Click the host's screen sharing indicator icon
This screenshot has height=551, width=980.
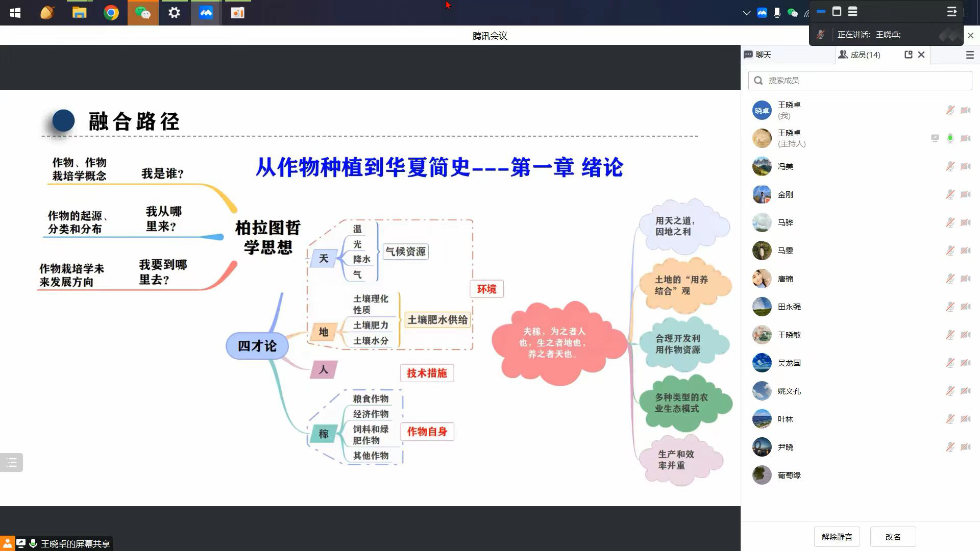(x=935, y=138)
